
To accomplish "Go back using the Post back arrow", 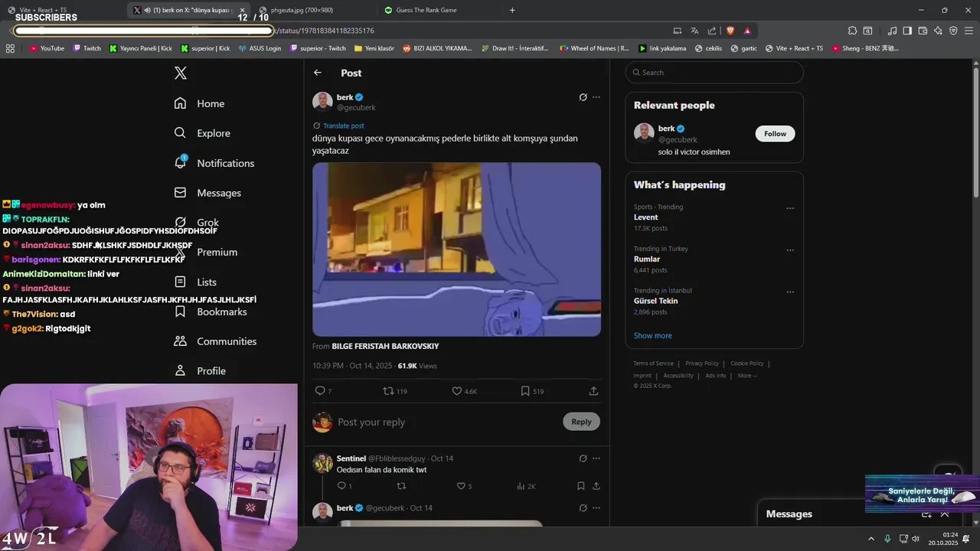I will (x=318, y=73).
